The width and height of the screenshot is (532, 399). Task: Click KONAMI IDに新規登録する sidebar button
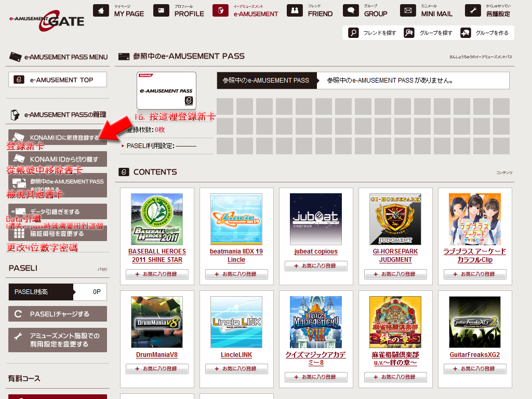[x=58, y=137]
